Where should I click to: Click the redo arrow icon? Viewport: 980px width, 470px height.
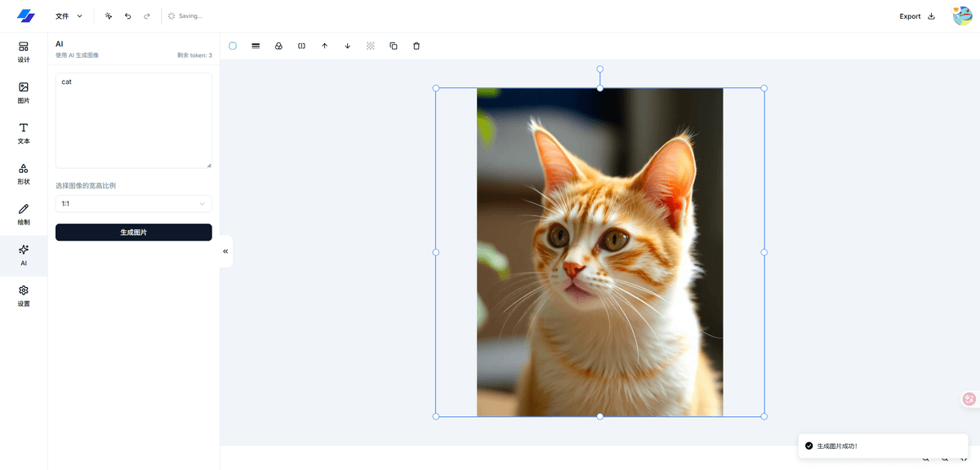point(147,16)
